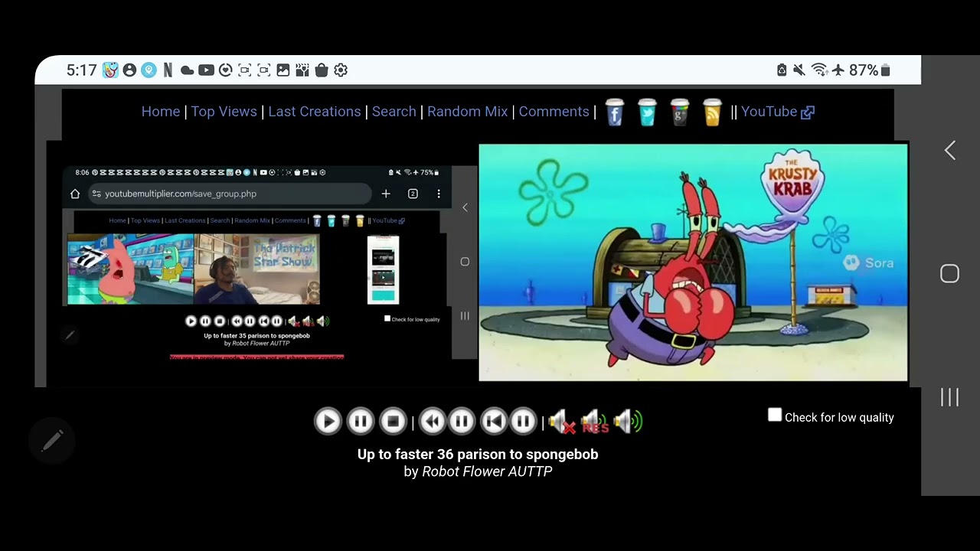The height and width of the screenshot is (551, 980).
Task: Click title 'Up to faster 36 parison to spongebob'
Action: click(478, 454)
